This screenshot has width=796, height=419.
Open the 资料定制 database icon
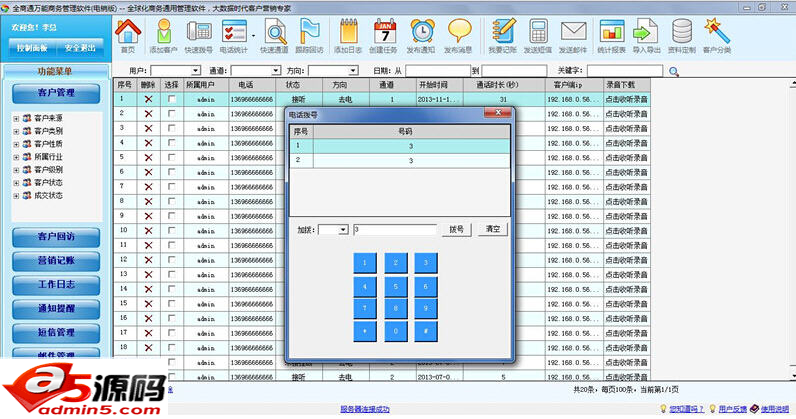coord(681,31)
